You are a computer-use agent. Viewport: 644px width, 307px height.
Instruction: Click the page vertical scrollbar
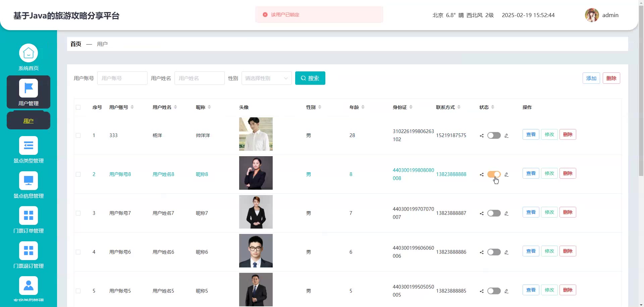[641, 90]
